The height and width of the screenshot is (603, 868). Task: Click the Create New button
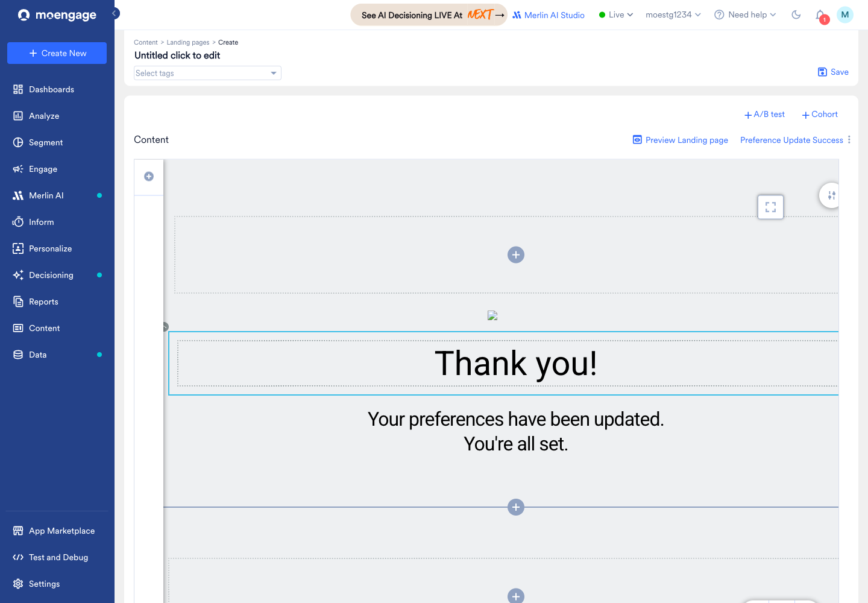(57, 53)
